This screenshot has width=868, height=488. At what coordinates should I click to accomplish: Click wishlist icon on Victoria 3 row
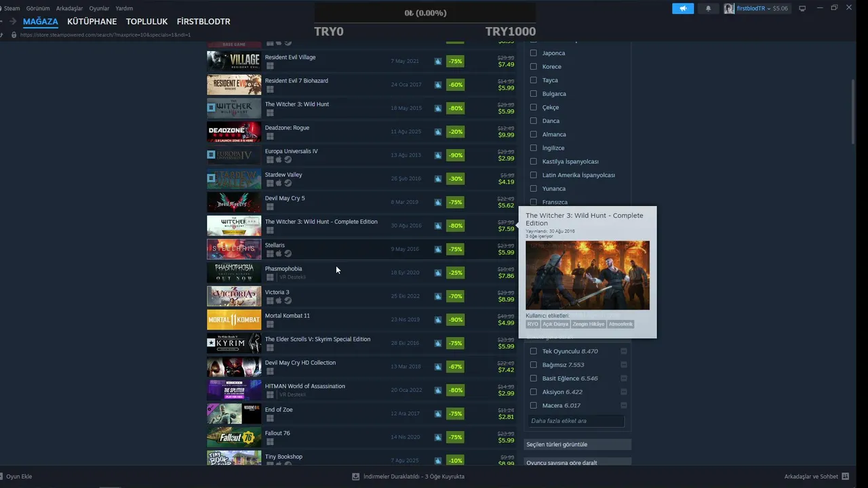tap(438, 296)
